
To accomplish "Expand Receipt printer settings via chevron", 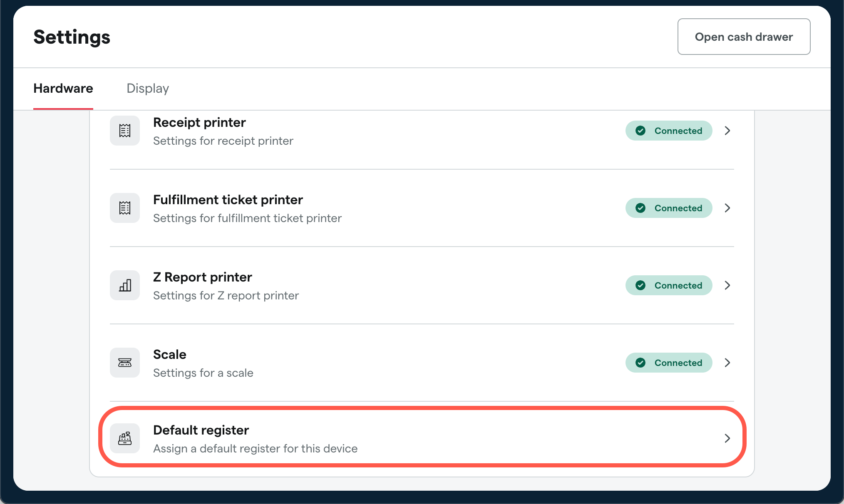I will 727,131.
